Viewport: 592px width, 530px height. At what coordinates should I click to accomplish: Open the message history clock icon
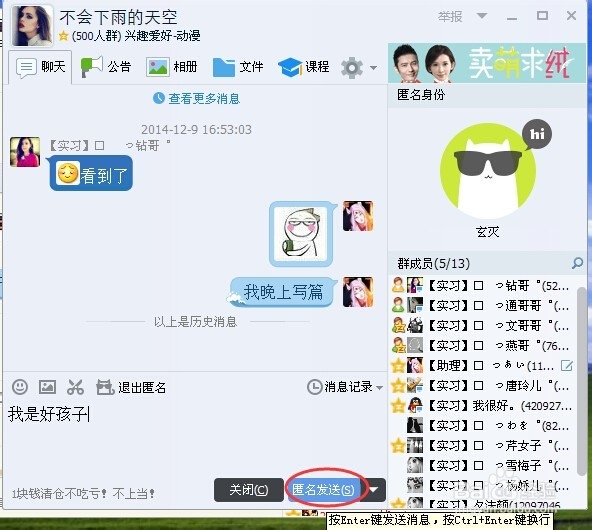[314, 387]
